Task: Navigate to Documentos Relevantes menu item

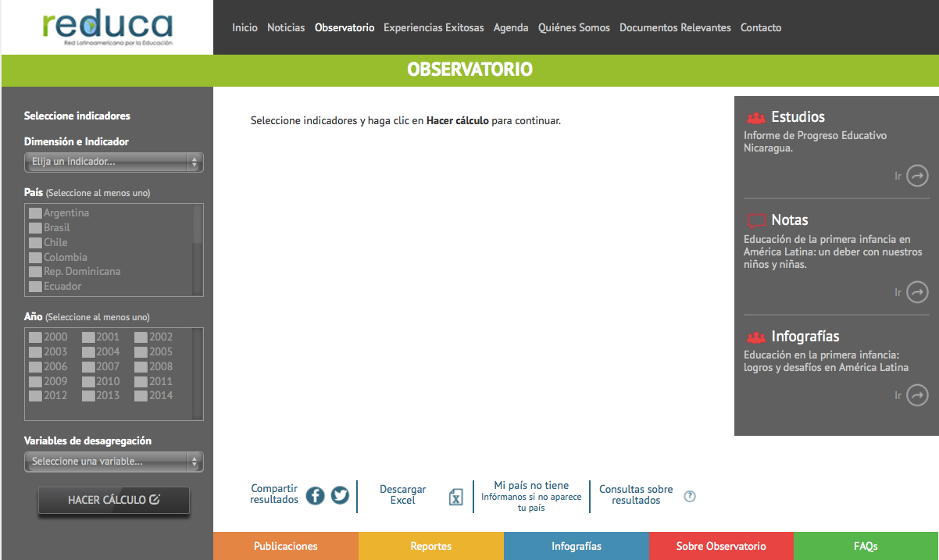Action: pyautogui.click(x=675, y=27)
